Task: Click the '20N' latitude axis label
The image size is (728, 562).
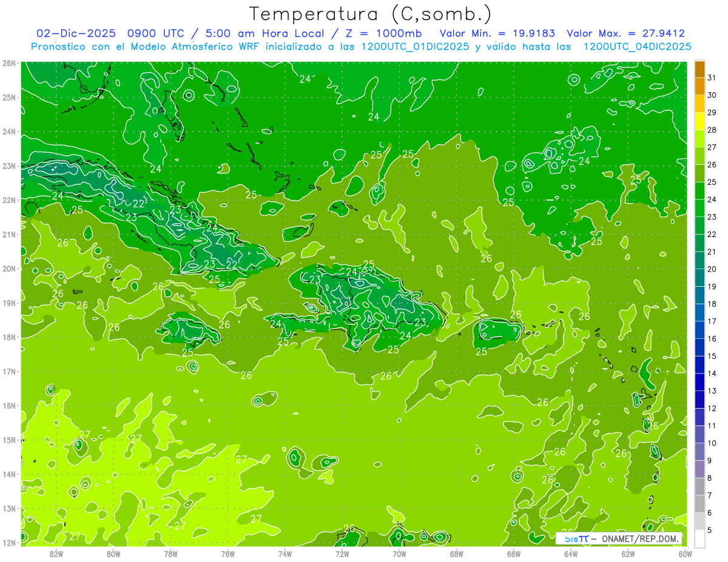Action: click(x=9, y=269)
